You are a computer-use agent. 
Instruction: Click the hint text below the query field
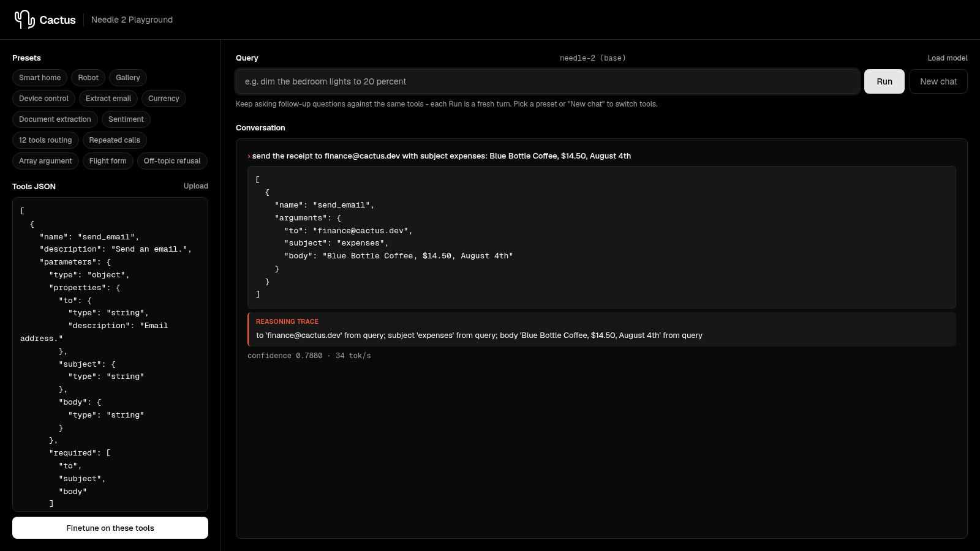447,104
